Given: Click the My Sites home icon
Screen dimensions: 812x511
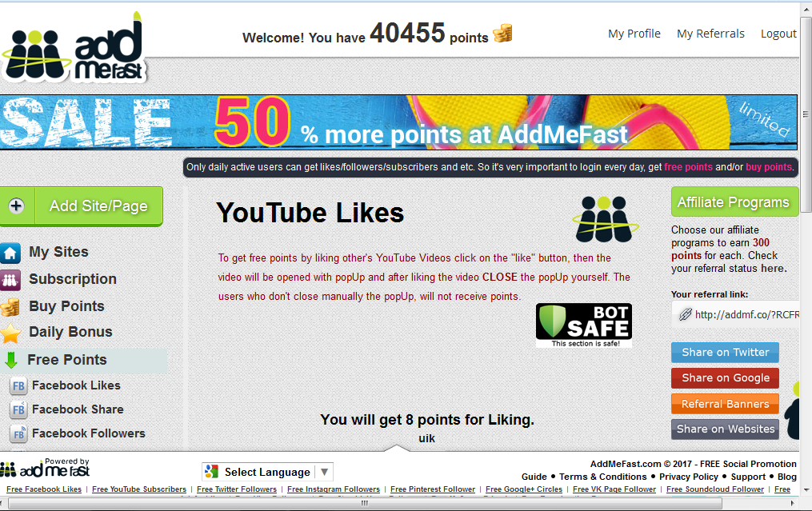Looking at the screenshot, I should click(10, 254).
